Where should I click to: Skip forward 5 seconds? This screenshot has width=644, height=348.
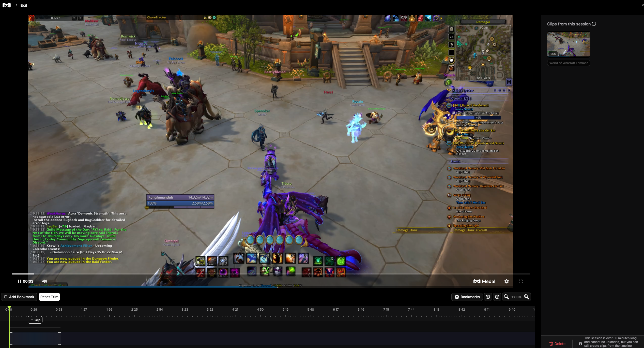coord(497,297)
